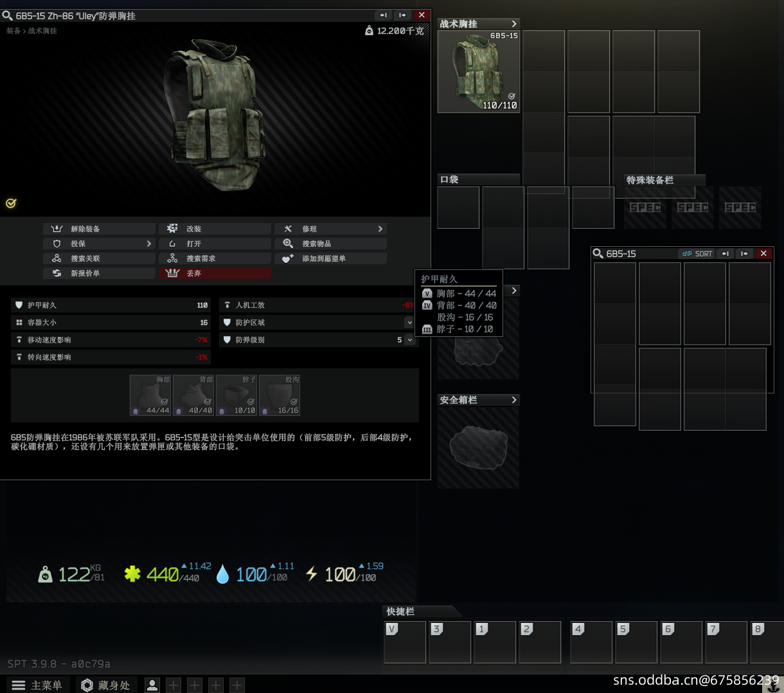784x693 pixels.
Task: Click the 战术胸挂 breadcrumb link
Action: point(42,31)
